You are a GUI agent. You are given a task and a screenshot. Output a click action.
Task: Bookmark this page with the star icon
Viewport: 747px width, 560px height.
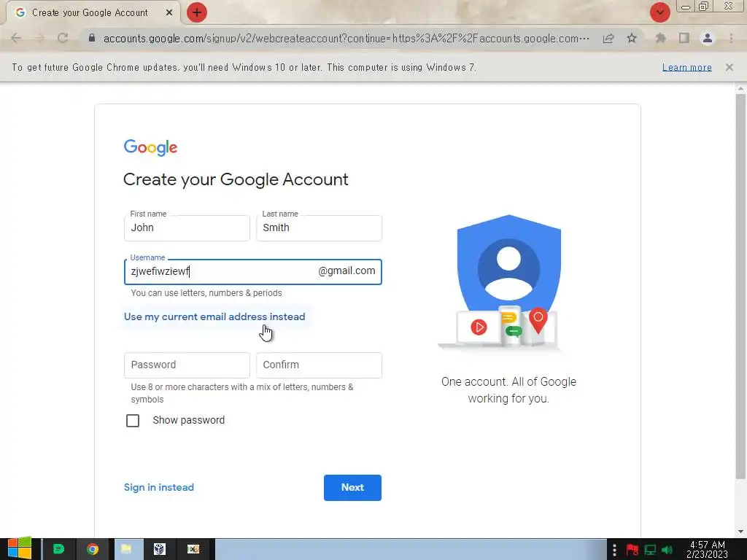(632, 38)
